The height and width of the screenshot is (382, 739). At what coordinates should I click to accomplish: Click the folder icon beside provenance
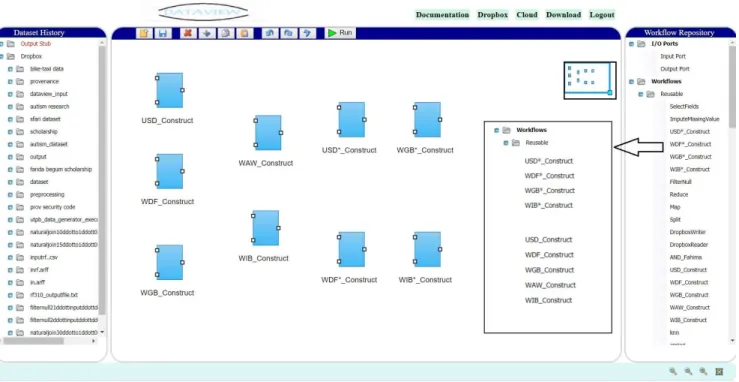coord(20,81)
